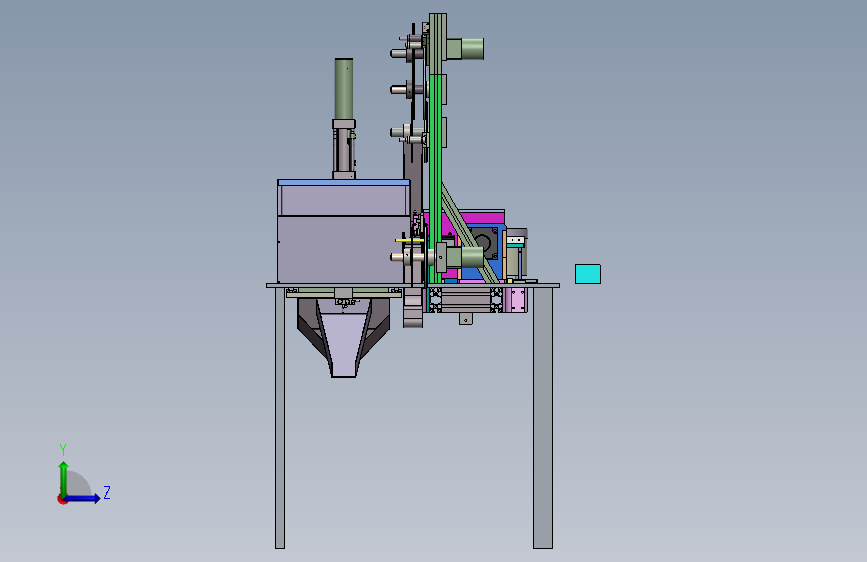Click the blue Z axis arrow of the triad
Image resolution: width=867 pixels, height=562 pixels.
click(x=83, y=498)
